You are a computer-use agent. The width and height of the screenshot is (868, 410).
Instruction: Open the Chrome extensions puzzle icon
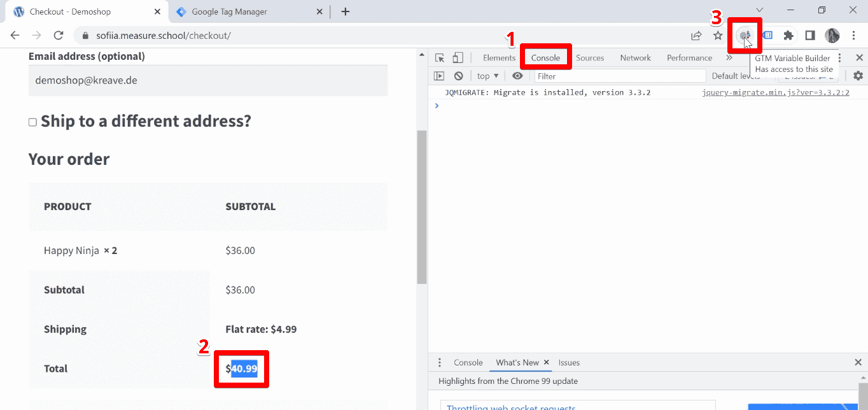coord(788,35)
